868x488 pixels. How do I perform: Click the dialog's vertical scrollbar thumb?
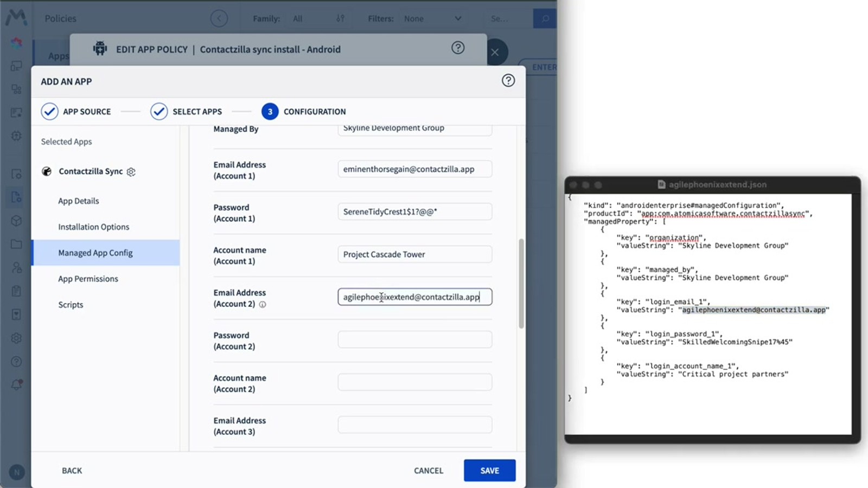[x=521, y=284]
